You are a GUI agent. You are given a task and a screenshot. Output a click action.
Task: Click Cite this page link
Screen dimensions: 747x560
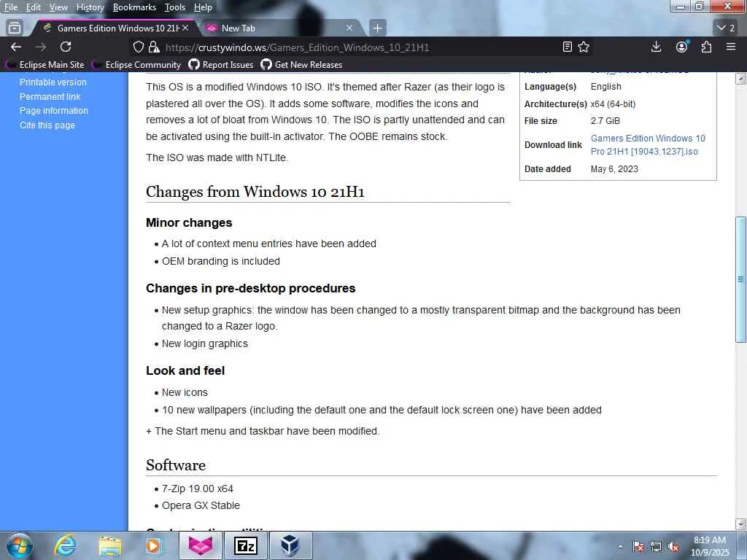pyautogui.click(x=47, y=125)
